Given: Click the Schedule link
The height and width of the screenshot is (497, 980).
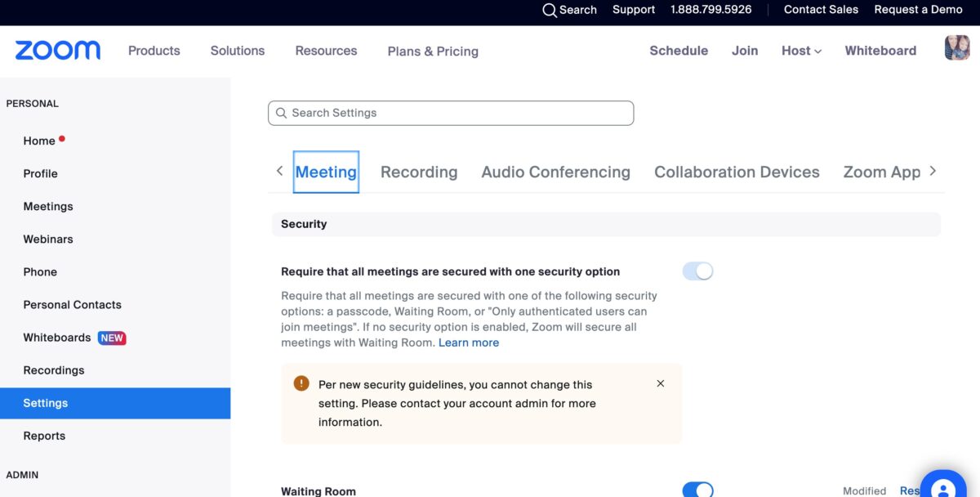Looking at the screenshot, I should [x=679, y=51].
